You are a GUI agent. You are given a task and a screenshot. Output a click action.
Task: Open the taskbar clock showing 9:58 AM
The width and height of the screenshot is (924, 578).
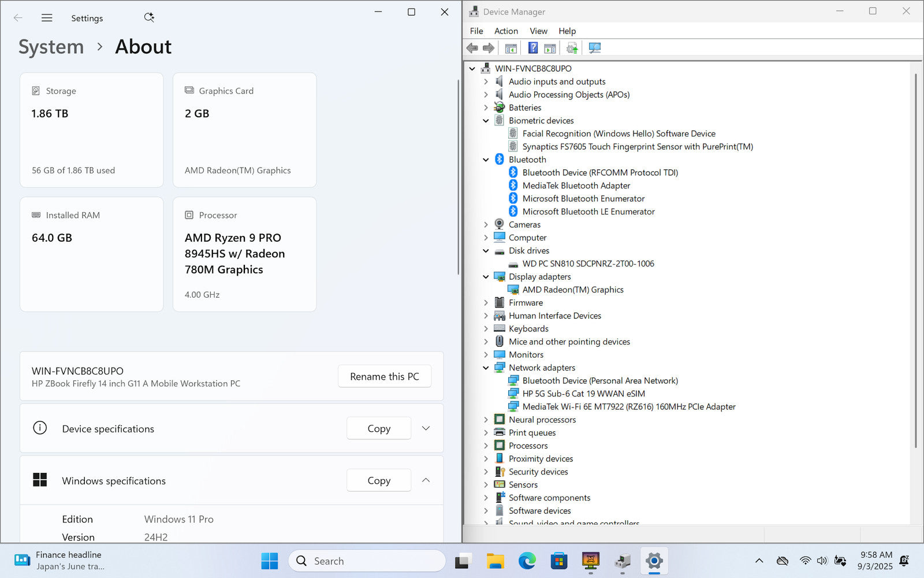(875, 561)
